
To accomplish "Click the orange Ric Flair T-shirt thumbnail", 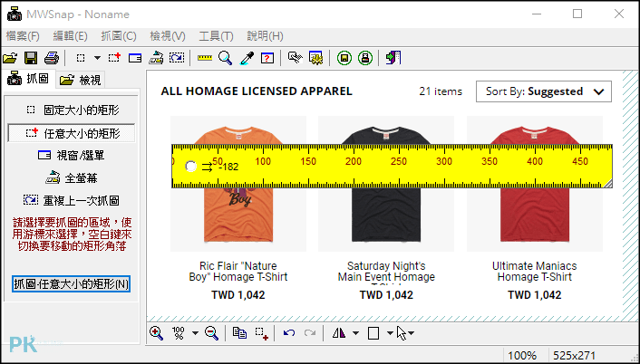I will 238,184.
